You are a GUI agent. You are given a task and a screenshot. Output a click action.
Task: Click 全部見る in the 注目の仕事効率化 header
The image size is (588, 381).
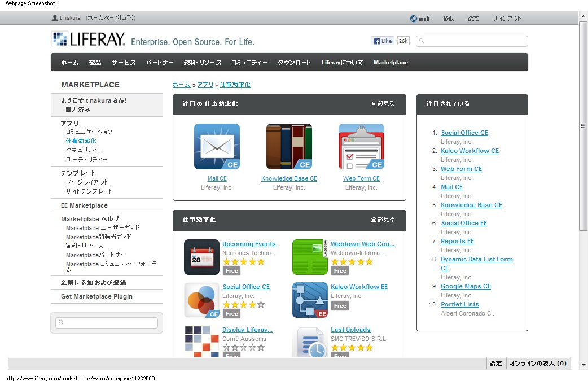pos(383,104)
